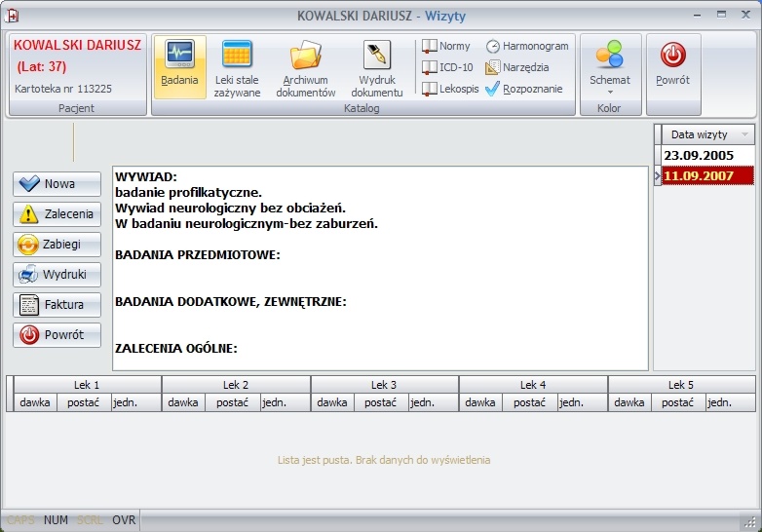
Task: Open the Zalecenia warning button
Action: pyautogui.click(x=57, y=213)
